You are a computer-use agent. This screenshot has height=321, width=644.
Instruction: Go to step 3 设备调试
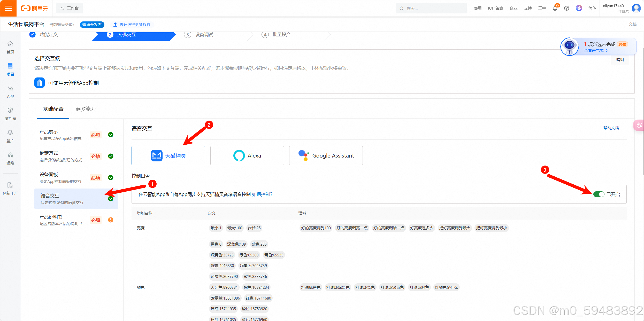tap(199, 35)
